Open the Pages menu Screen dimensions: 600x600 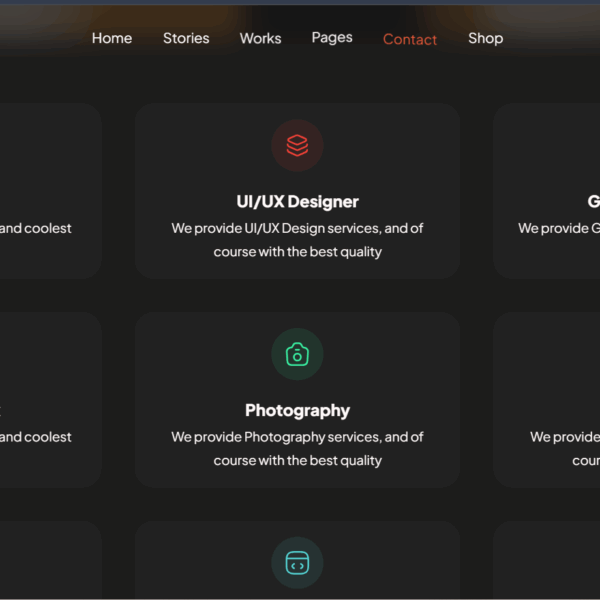[332, 38]
